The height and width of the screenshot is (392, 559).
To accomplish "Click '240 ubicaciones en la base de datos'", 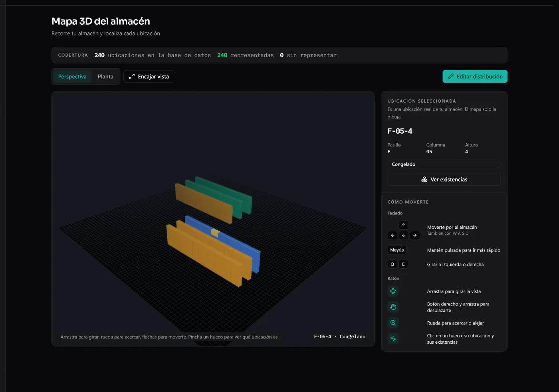I will [x=153, y=55].
